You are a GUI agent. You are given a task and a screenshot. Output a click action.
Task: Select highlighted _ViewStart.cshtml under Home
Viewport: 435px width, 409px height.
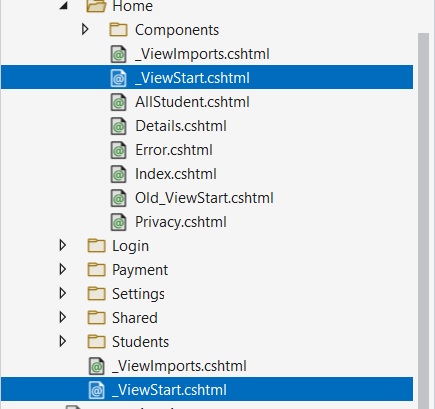[207, 77]
